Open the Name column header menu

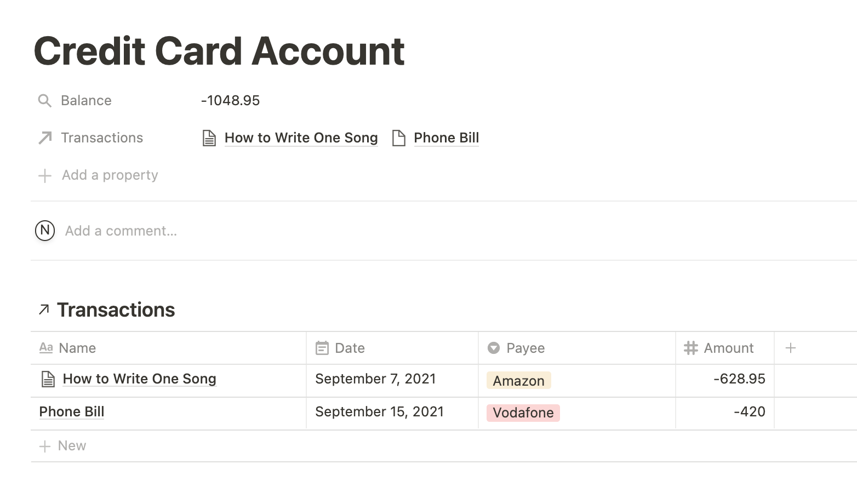(169, 348)
